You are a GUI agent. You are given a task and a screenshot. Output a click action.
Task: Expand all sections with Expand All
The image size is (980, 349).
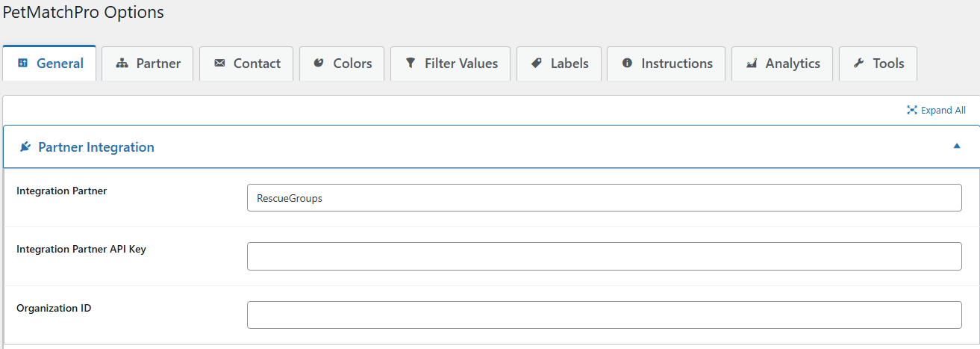pos(936,110)
